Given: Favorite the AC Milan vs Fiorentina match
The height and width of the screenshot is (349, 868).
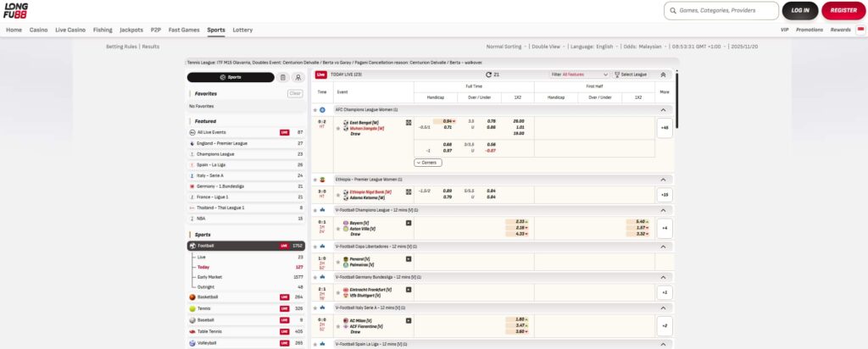Looking at the screenshot, I should pos(337,326).
